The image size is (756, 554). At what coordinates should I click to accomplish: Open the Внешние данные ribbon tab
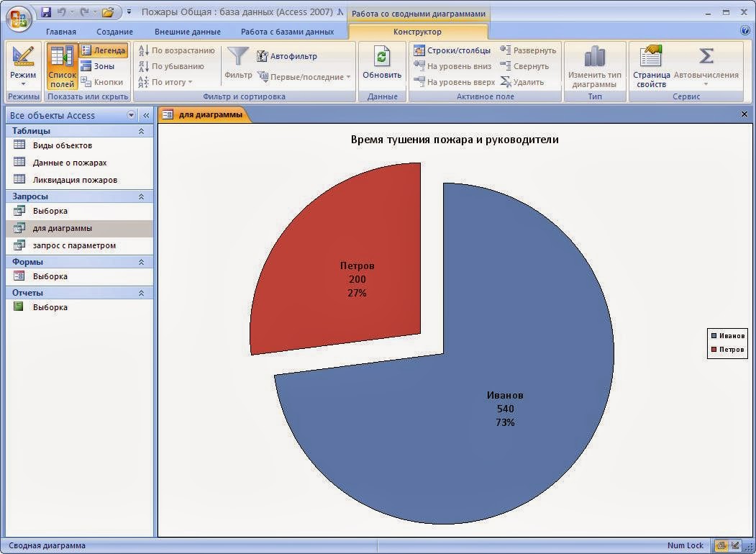188,32
